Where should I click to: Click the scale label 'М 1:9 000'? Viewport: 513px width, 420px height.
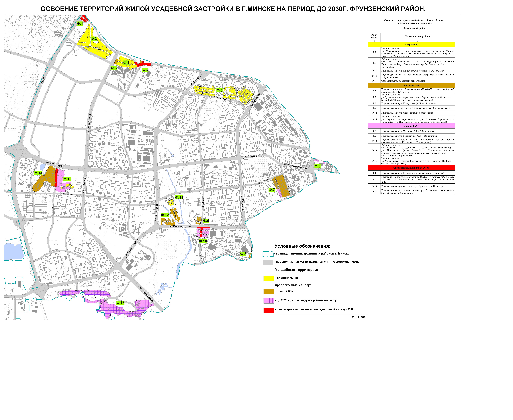(x=359, y=317)
